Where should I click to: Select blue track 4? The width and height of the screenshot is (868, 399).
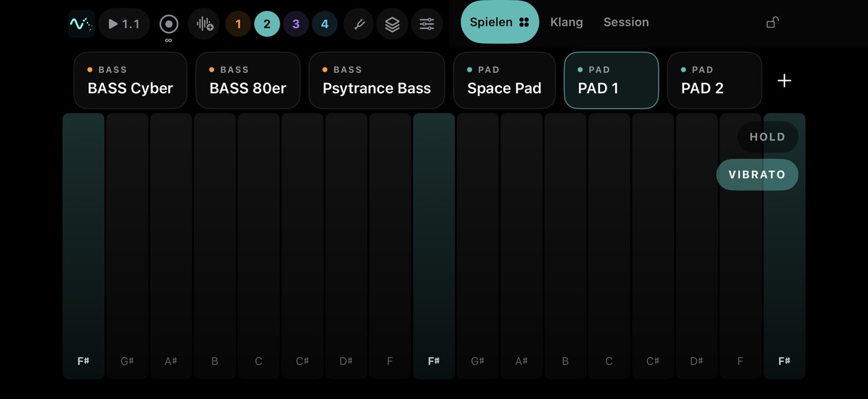tap(324, 24)
